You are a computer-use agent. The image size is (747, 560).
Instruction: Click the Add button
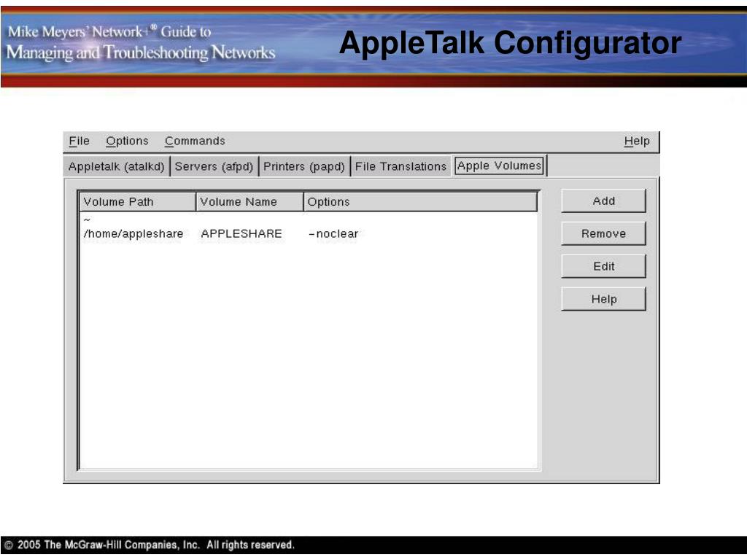pos(603,201)
